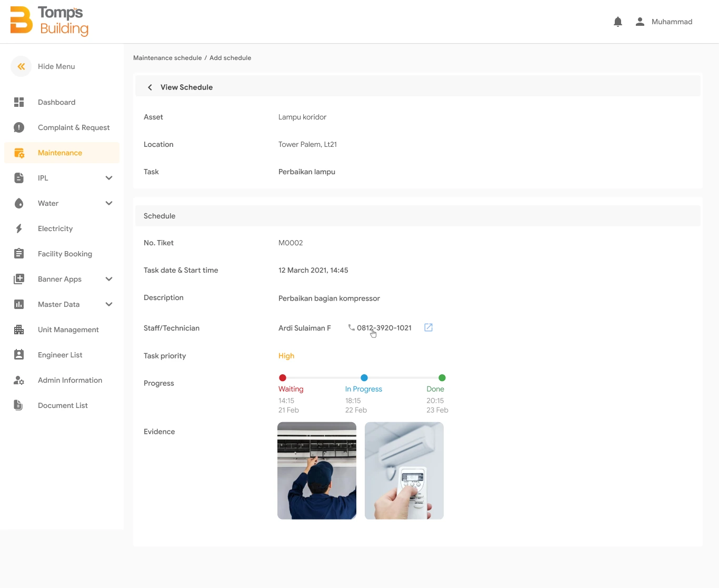Select the Engineer List sidebar icon
The image size is (719, 588).
[x=19, y=354]
